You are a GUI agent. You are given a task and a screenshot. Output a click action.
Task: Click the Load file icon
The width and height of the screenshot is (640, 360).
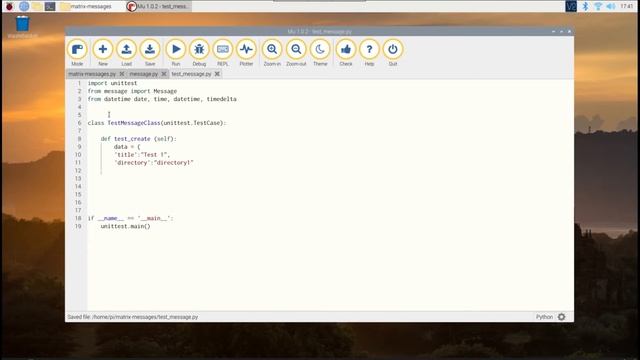click(x=127, y=49)
